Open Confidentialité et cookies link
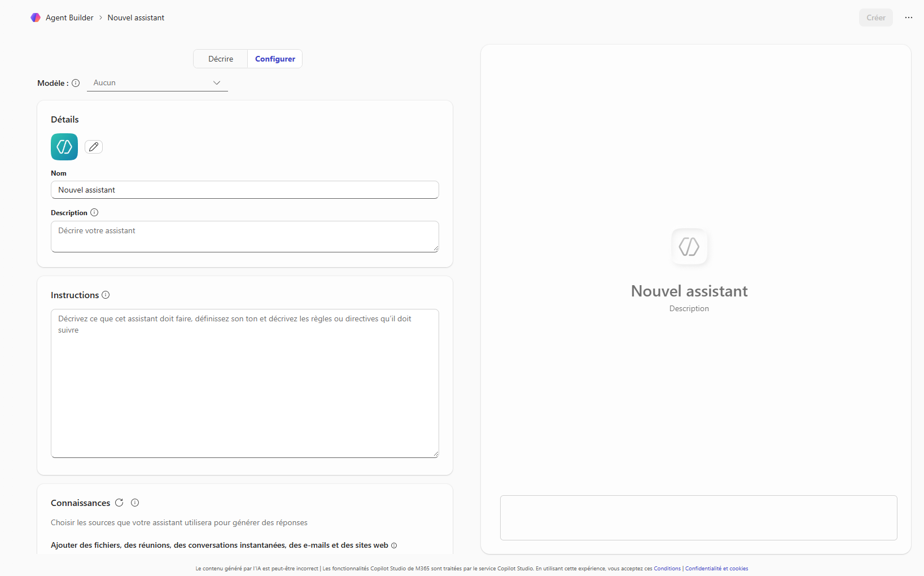This screenshot has width=924, height=576. 716,569
